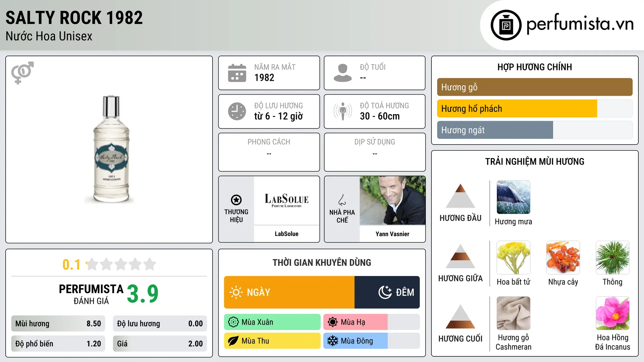Click the flower icon for Mùa Xuân
Image resolution: width=644 pixels, height=362 pixels.
[x=233, y=322]
